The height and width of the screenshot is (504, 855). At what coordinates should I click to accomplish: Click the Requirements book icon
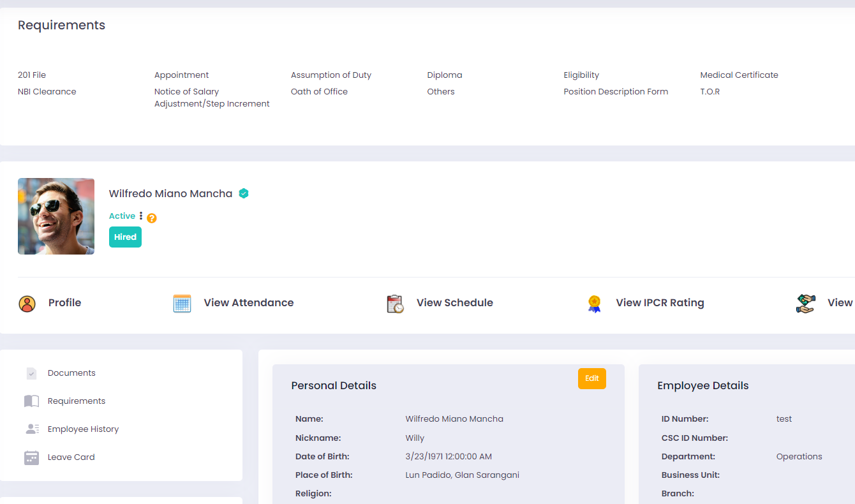coord(31,401)
